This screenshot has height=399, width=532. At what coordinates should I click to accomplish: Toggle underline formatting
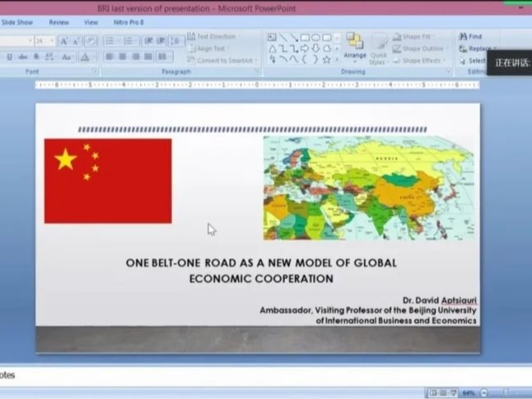pos(9,57)
